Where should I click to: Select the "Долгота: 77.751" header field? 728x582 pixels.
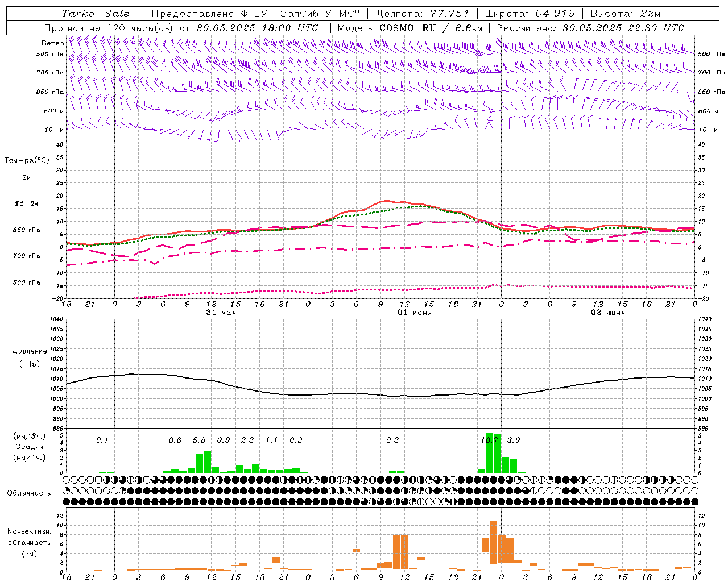[423, 14]
